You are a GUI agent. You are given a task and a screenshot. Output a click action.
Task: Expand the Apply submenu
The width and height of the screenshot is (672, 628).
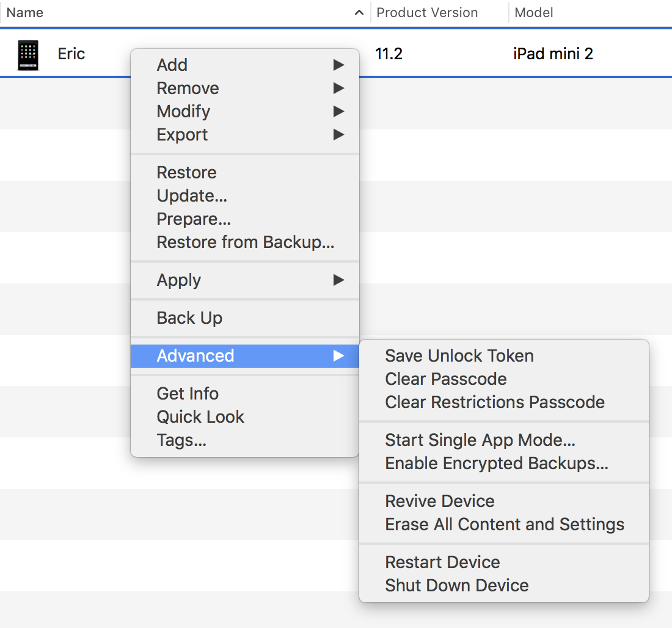coord(245,280)
